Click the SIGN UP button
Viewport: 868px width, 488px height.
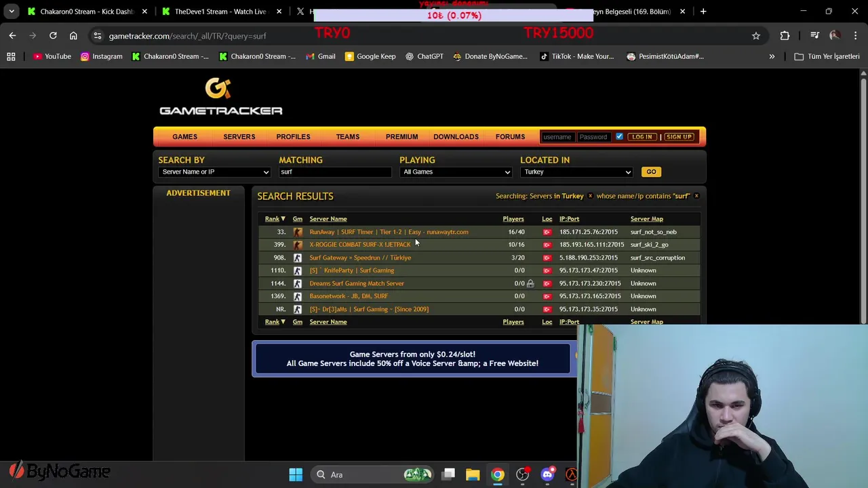tap(679, 137)
